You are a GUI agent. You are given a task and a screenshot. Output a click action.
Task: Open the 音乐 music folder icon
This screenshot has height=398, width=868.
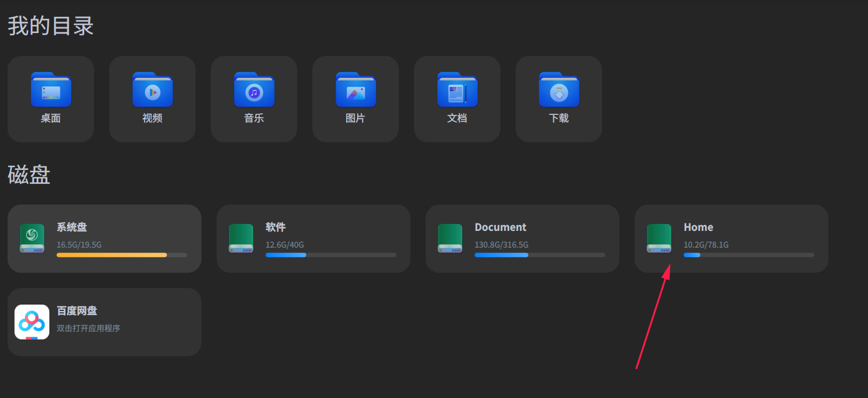coord(254,90)
